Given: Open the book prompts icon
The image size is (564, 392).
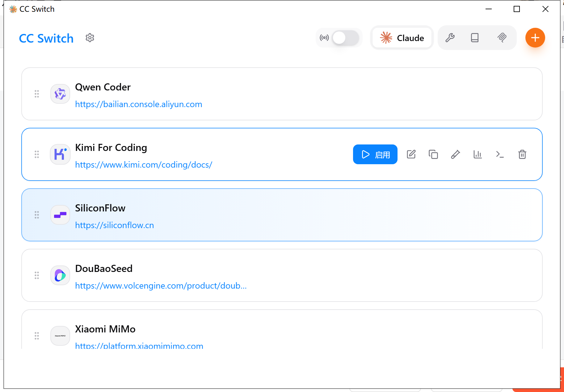Looking at the screenshot, I should [x=475, y=38].
